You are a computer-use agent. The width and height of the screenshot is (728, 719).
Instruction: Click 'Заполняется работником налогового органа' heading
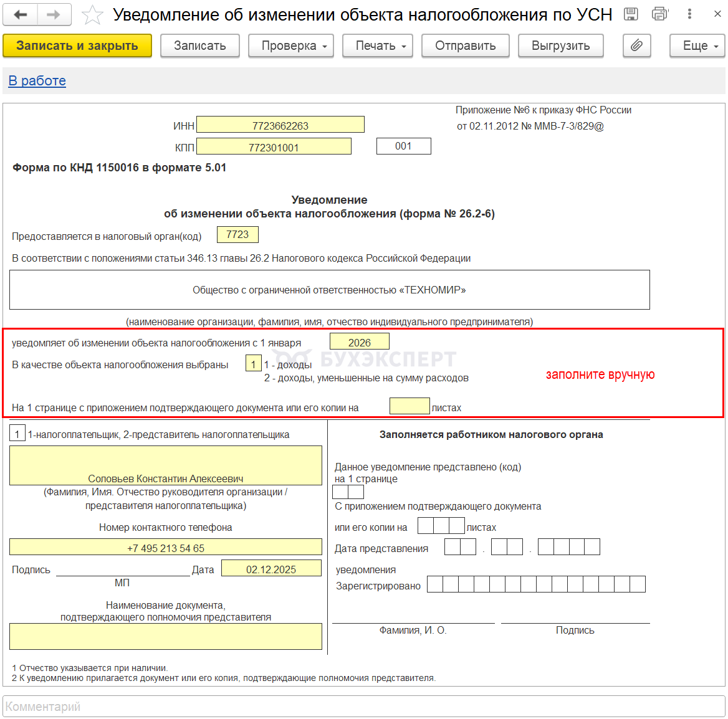point(491,435)
